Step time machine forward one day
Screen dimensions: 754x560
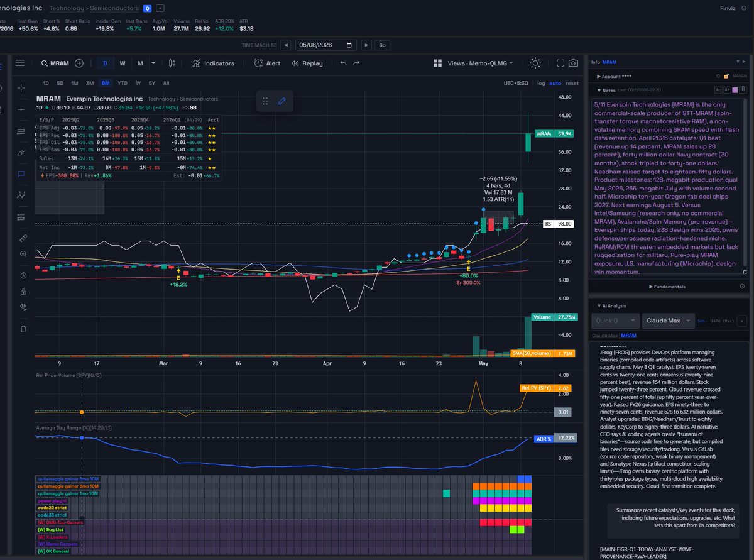pos(366,45)
